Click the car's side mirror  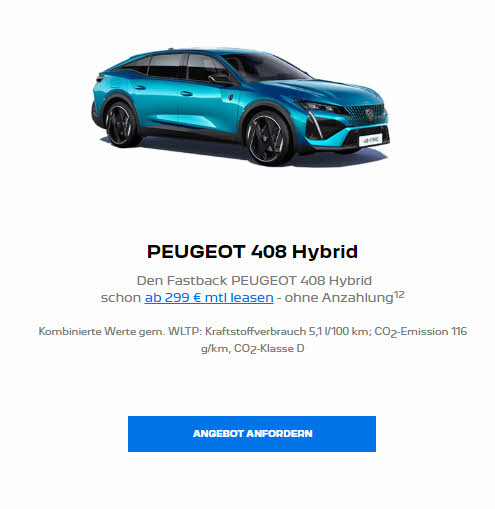click(x=219, y=79)
